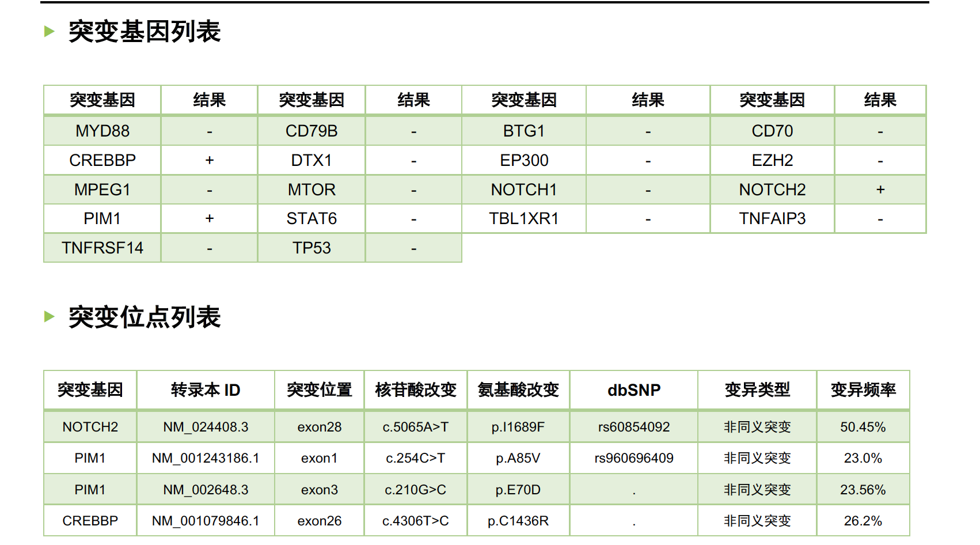Click the green arrow beside 突变基因列表
Image resolution: width=980 pixels, height=545 pixels.
tap(50, 31)
